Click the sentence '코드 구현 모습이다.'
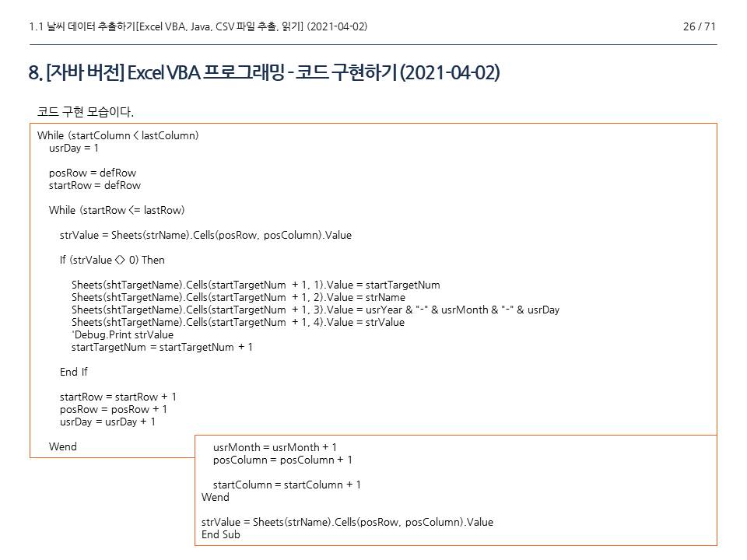The width and height of the screenshot is (747, 560). [86, 112]
